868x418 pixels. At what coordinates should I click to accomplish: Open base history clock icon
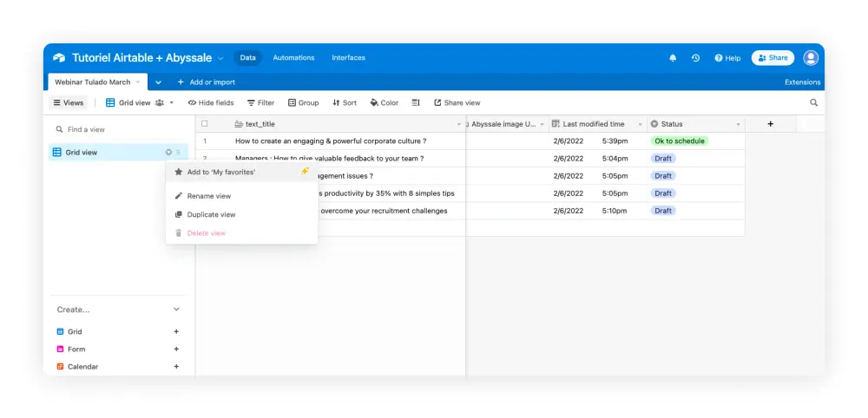coord(696,57)
